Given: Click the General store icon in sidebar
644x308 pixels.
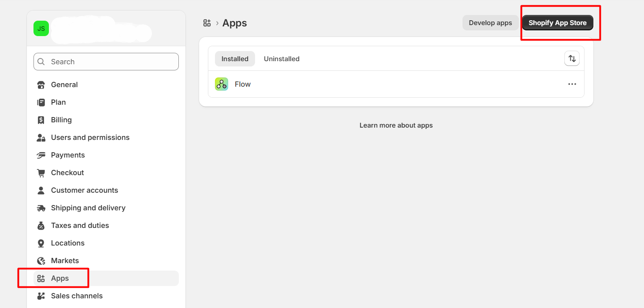Looking at the screenshot, I should [x=41, y=85].
